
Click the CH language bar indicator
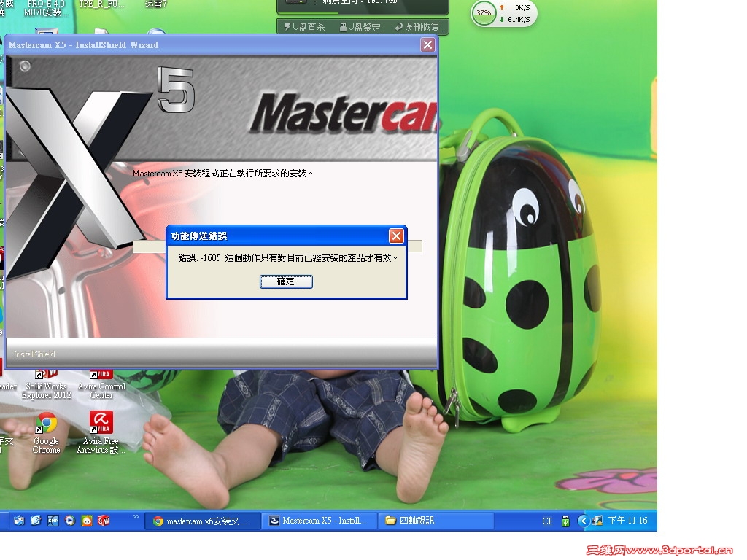point(547,521)
